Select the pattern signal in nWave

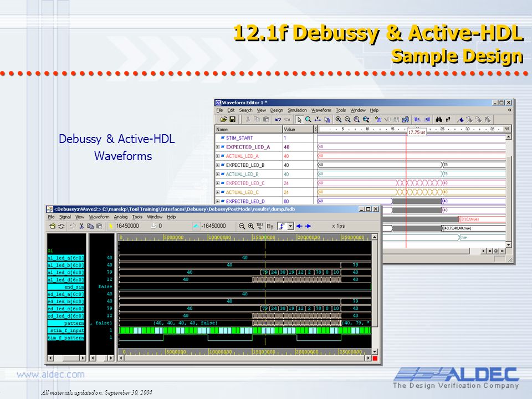[66, 323]
